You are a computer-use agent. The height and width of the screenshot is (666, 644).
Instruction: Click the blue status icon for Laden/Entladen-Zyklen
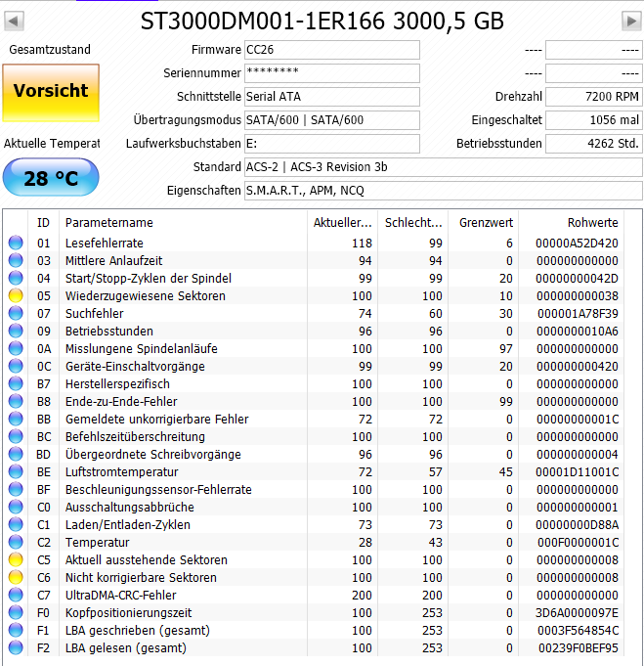point(16,524)
